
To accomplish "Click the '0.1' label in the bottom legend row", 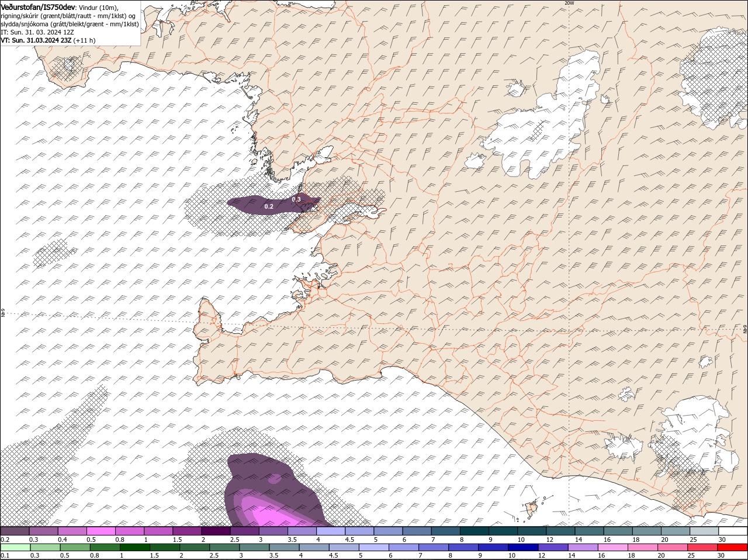I will click(x=5, y=555).
